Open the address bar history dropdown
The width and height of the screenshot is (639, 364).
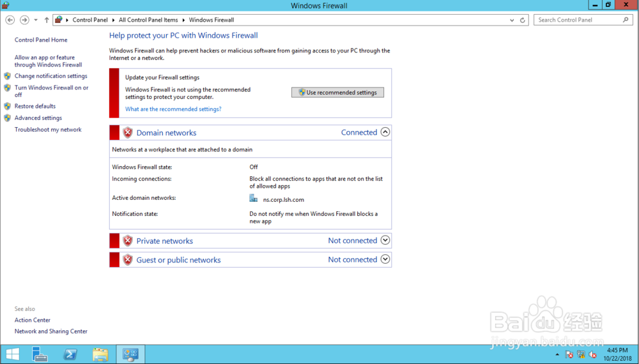pos(512,20)
